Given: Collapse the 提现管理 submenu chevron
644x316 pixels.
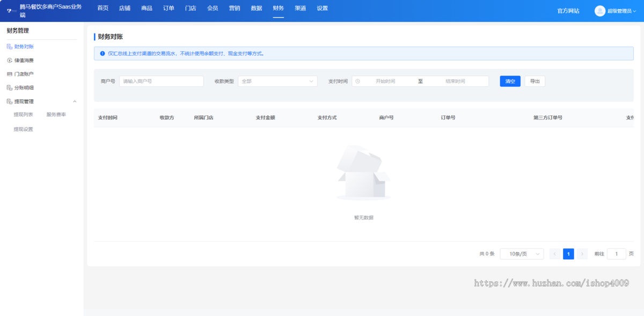Looking at the screenshot, I should (75, 101).
